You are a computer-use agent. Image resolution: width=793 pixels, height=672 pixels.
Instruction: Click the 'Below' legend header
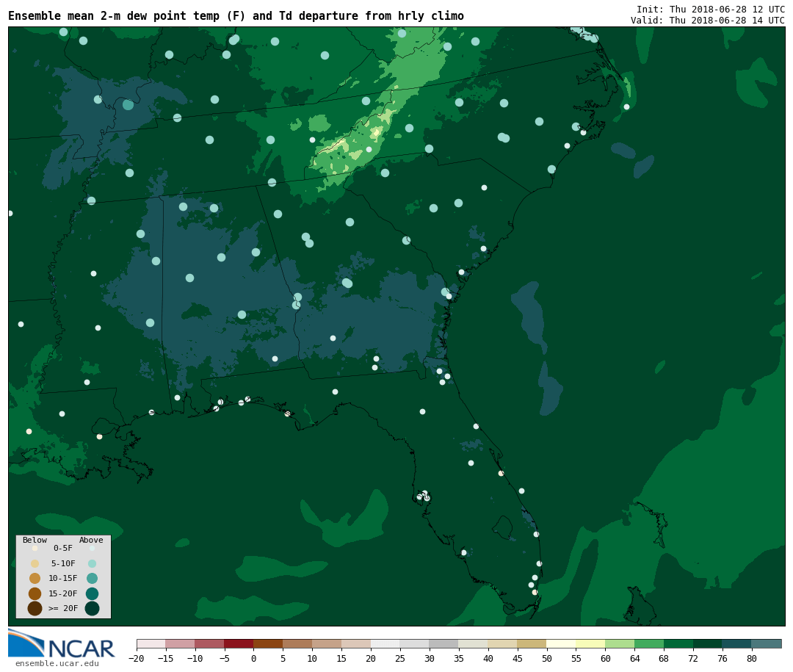35,540
